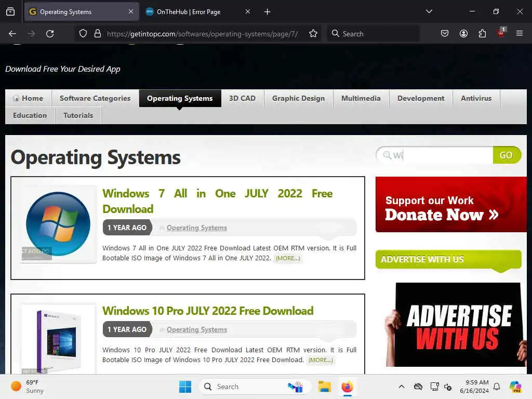Screen dimensions: 532x399
Task: Click the cloud sync tray icon
Action: 418,387
